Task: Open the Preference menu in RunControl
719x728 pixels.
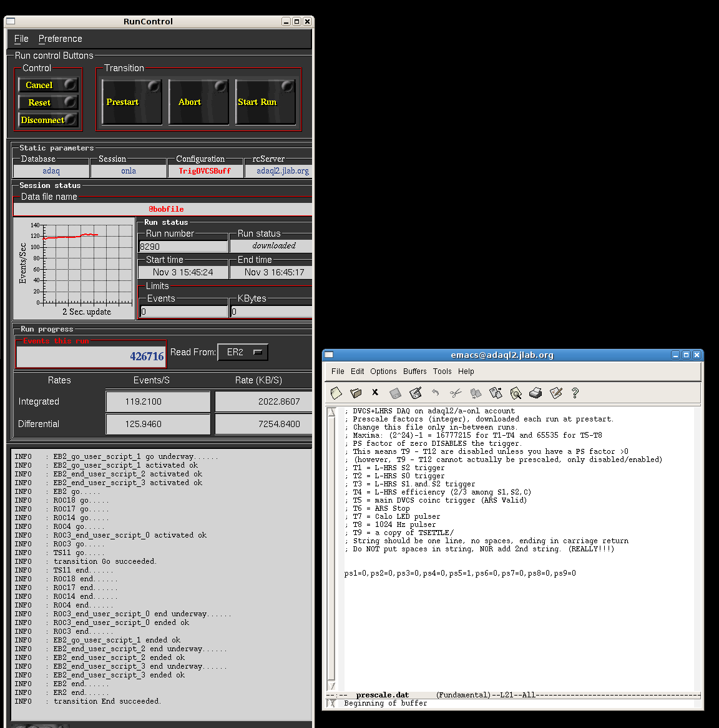Action: (x=61, y=39)
